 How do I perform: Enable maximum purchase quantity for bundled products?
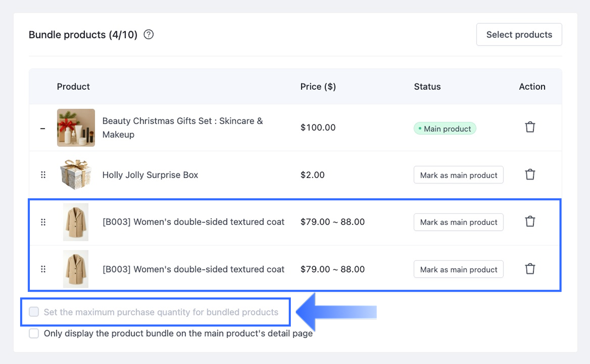pos(34,312)
